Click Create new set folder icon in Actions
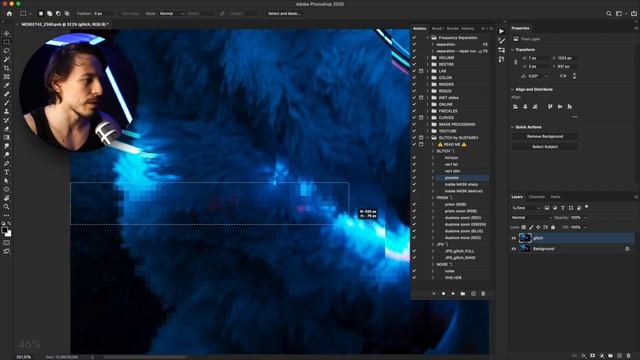 tap(463, 293)
